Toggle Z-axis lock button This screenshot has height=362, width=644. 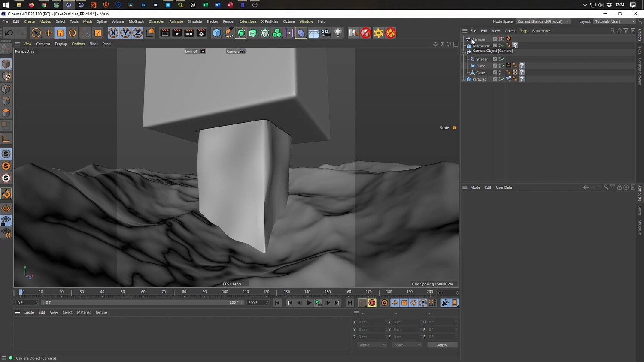[137, 33]
